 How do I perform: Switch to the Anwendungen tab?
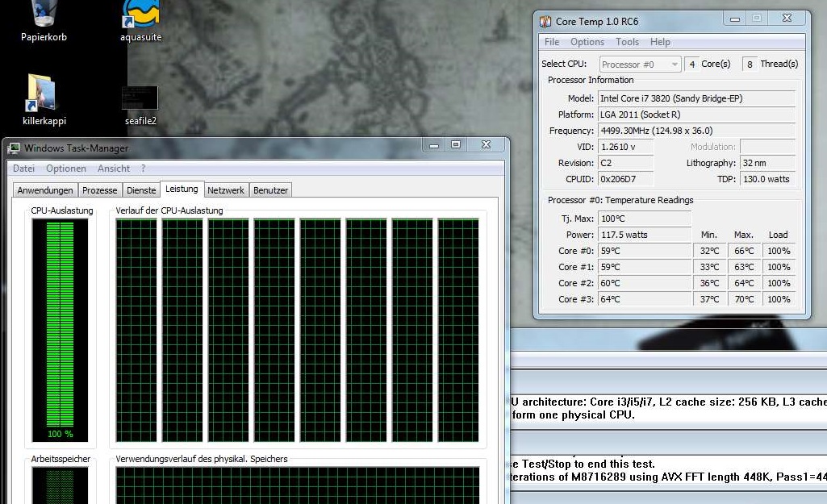pyautogui.click(x=45, y=190)
